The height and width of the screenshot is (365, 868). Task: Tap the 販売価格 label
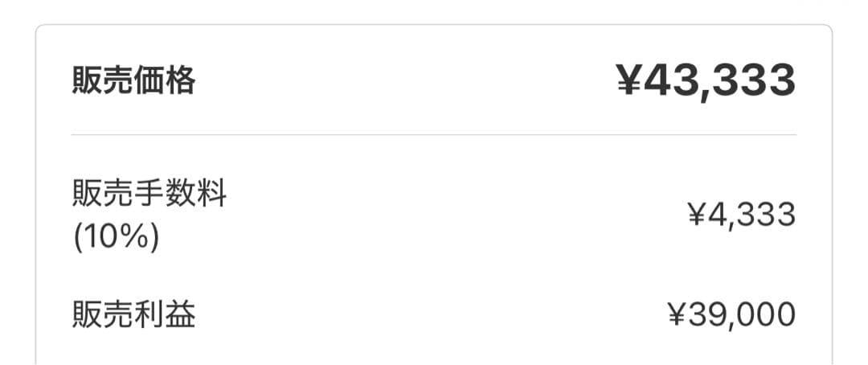tap(133, 81)
